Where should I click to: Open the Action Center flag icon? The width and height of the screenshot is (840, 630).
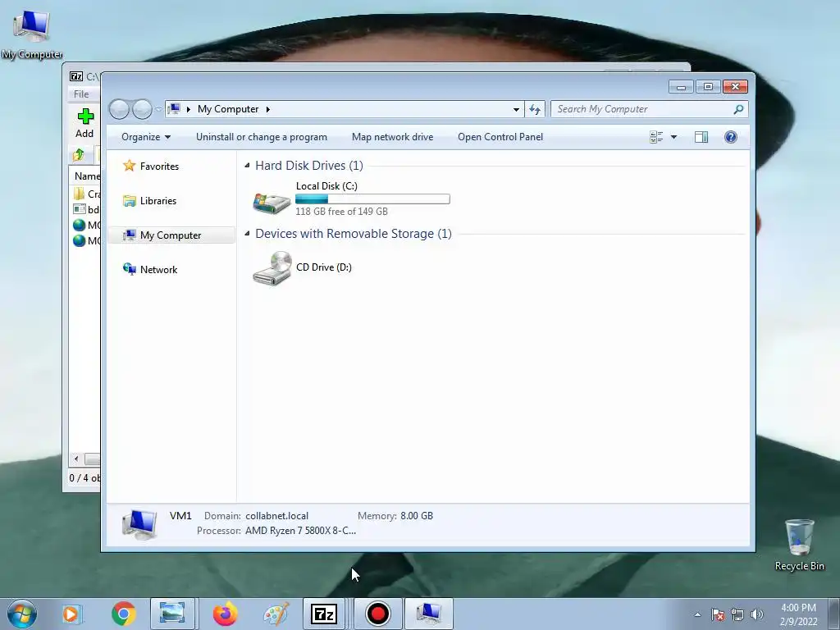pos(718,614)
